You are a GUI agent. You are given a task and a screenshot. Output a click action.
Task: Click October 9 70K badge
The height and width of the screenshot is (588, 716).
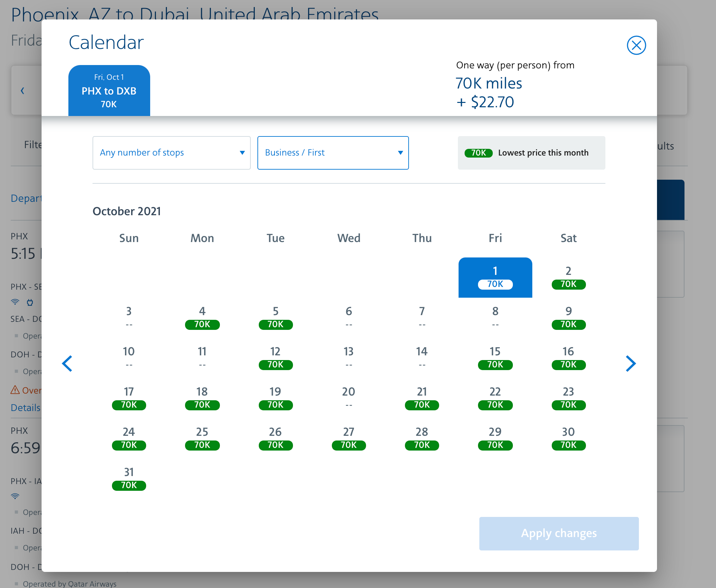(568, 325)
